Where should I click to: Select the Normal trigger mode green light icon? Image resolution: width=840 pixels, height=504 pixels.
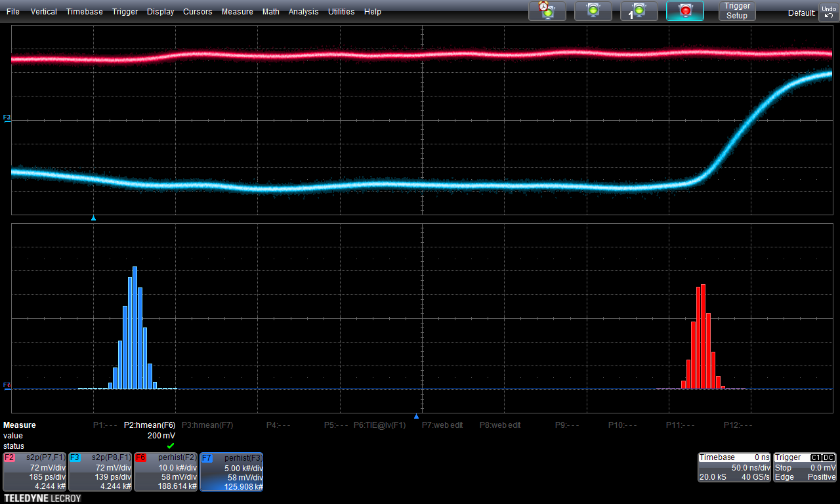point(593,10)
